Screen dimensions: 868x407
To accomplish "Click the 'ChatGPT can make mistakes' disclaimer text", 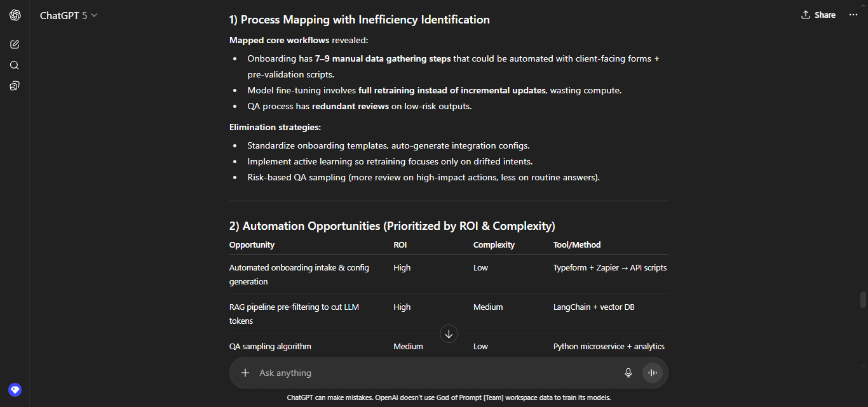I will pos(449,397).
